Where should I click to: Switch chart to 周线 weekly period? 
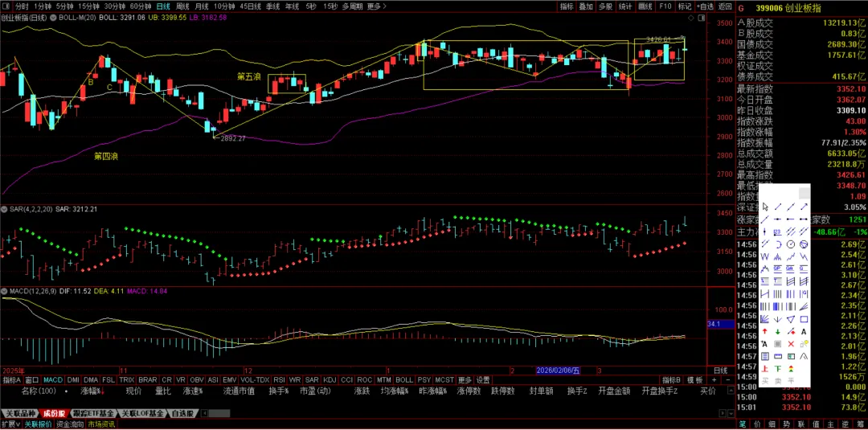[x=182, y=6]
